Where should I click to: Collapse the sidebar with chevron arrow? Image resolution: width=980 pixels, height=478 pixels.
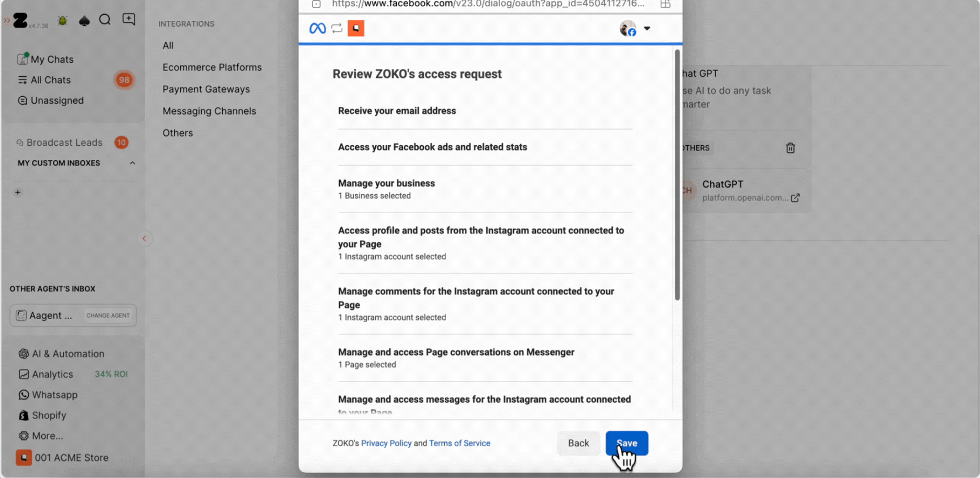(x=145, y=238)
